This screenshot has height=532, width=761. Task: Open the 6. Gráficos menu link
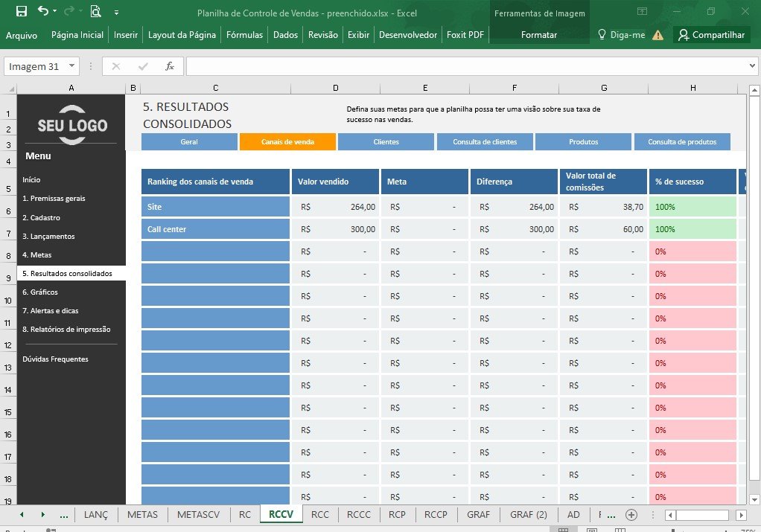point(40,292)
